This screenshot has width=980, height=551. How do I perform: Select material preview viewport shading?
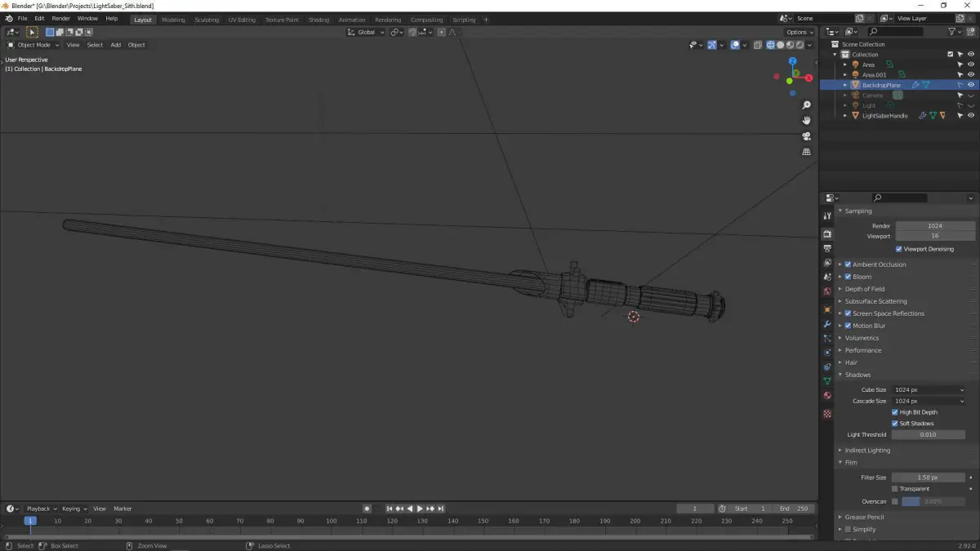click(790, 45)
